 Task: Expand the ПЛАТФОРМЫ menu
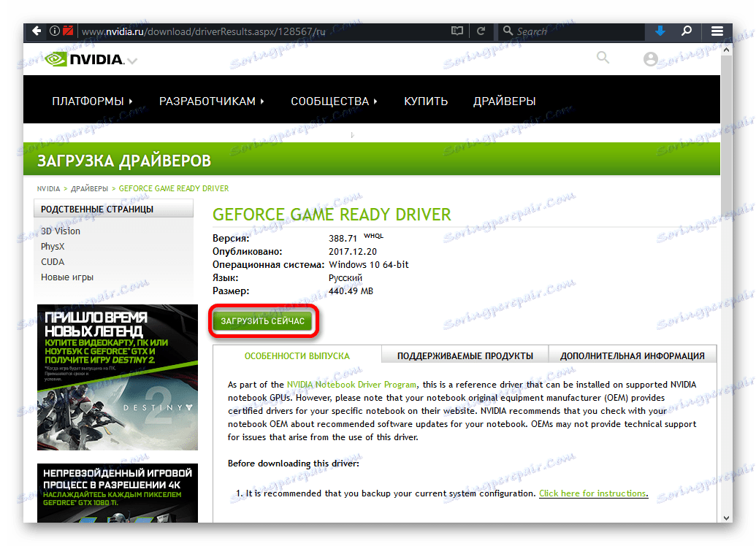(92, 101)
